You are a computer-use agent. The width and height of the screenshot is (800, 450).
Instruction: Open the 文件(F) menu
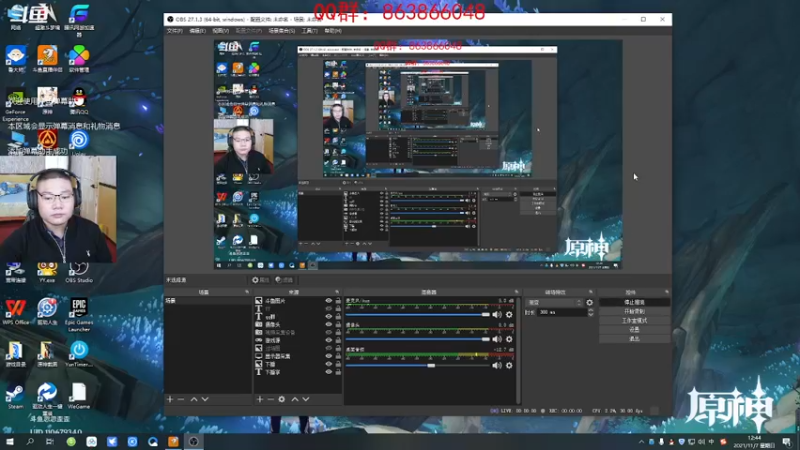tap(174, 31)
